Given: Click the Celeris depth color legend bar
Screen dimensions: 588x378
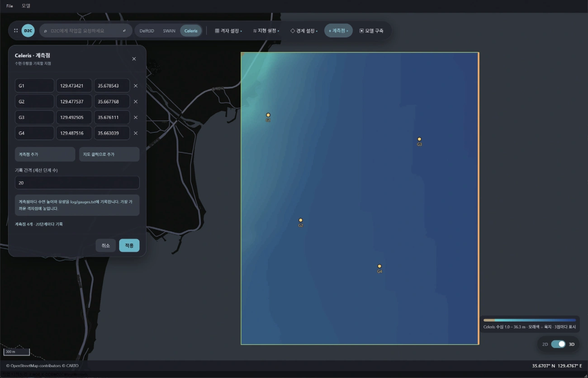Looking at the screenshot, I should click(529, 320).
